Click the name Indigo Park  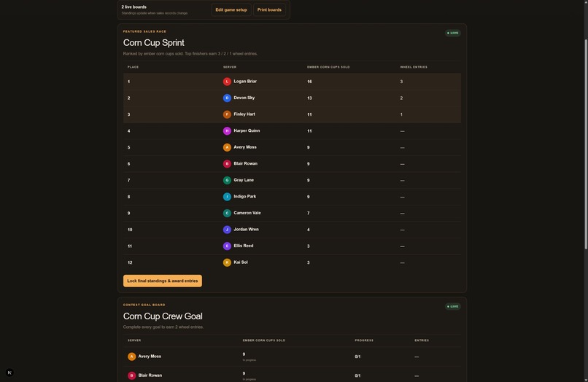pyautogui.click(x=245, y=196)
